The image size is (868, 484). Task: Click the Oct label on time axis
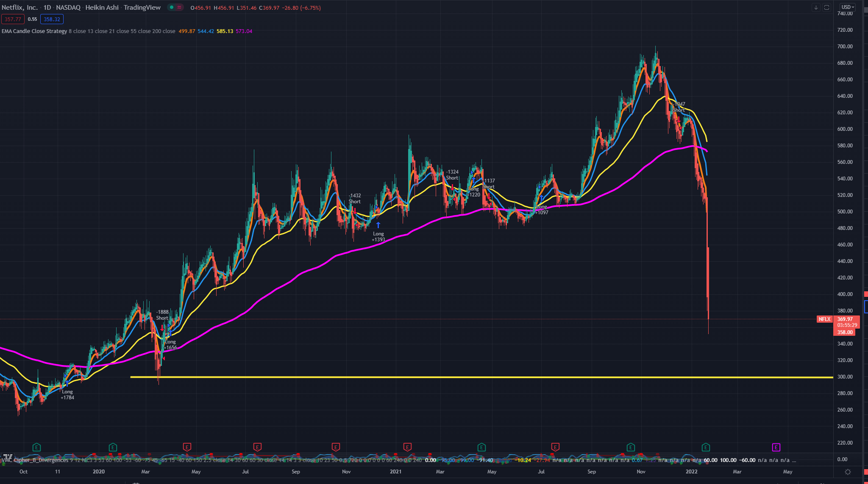pyautogui.click(x=24, y=472)
